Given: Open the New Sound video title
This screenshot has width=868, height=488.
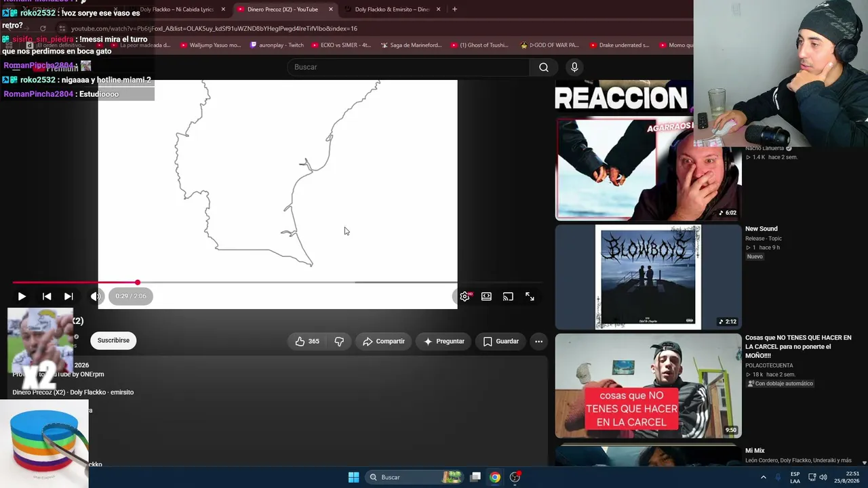Looking at the screenshot, I should tap(762, 229).
